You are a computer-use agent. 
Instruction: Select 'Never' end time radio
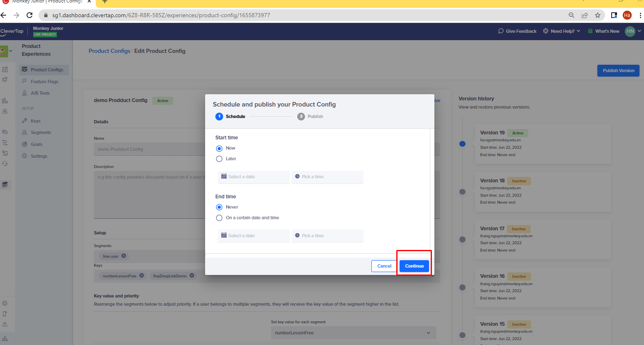219,207
